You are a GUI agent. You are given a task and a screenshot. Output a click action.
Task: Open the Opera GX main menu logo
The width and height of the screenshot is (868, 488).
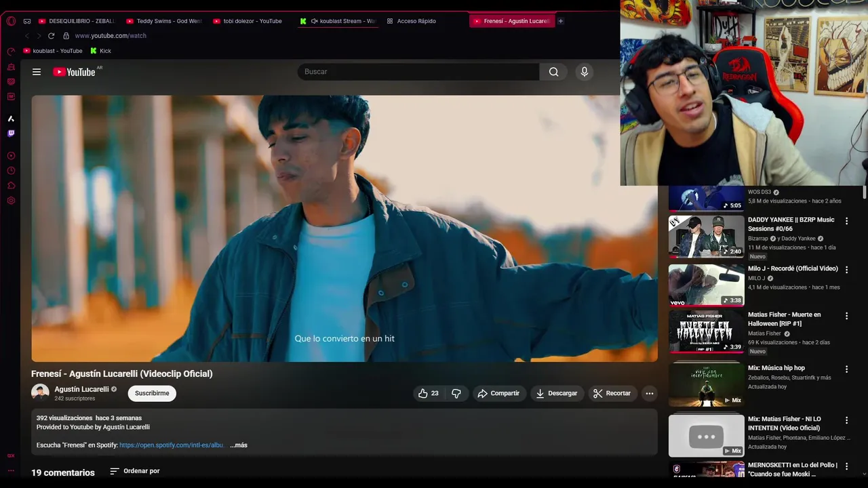pyautogui.click(x=11, y=21)
